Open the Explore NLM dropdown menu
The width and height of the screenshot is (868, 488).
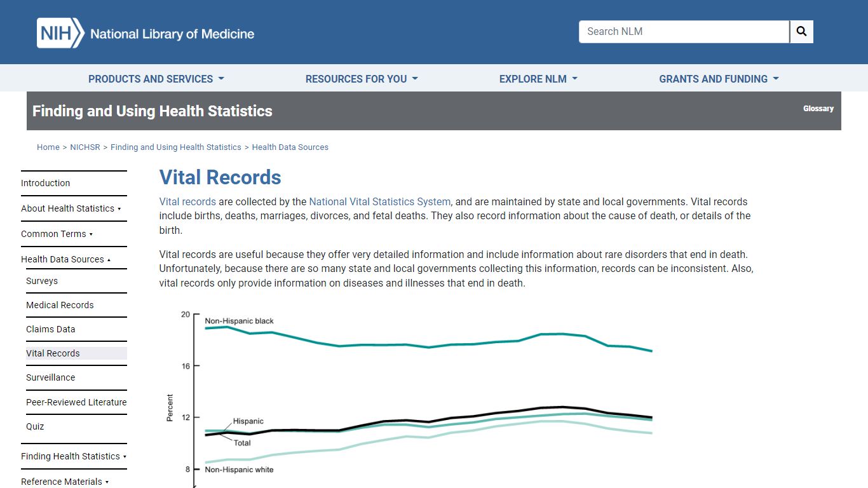(538, 79)
